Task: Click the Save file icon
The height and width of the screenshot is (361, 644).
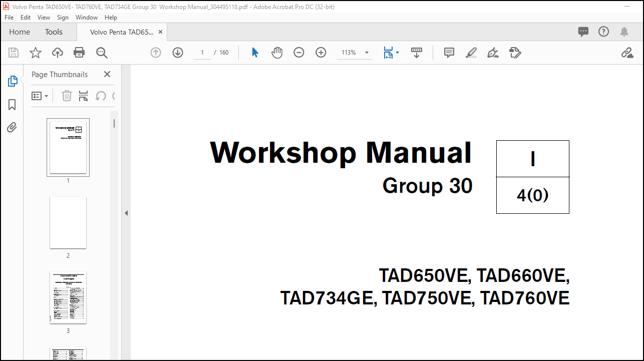Action: tap(14, 53)
